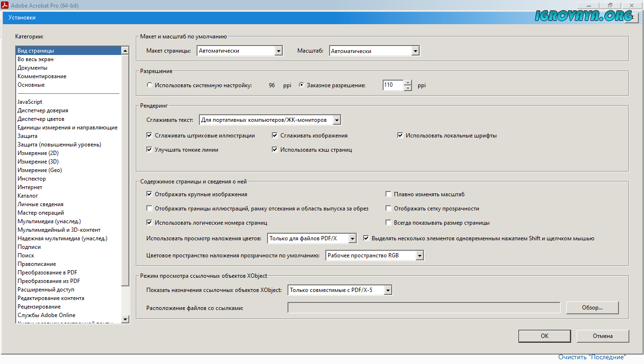The image size is (644, 364).
Task: Increase custom resolution with up stepper arrow
Action: (408, 82)
